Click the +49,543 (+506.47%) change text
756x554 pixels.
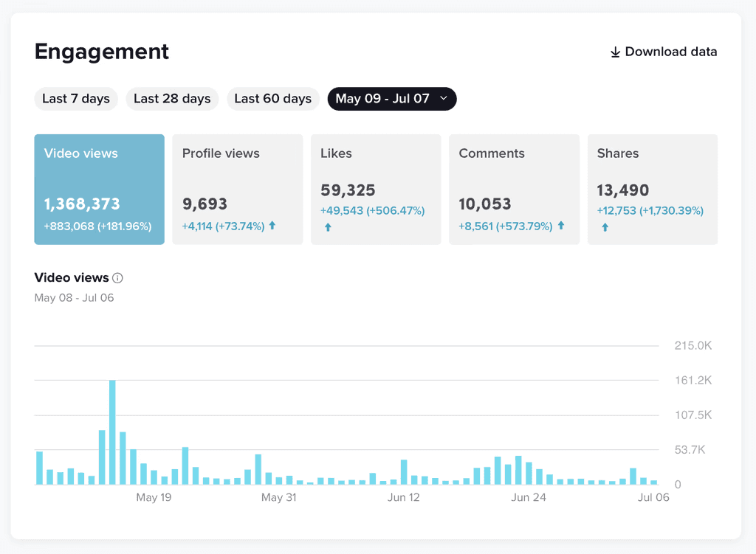click(x=373, y=210)
